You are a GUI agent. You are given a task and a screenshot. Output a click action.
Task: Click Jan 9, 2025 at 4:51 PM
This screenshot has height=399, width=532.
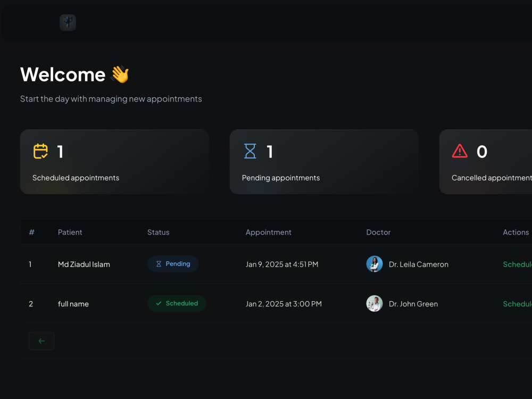pyautogui.click(x=282, y=264)
